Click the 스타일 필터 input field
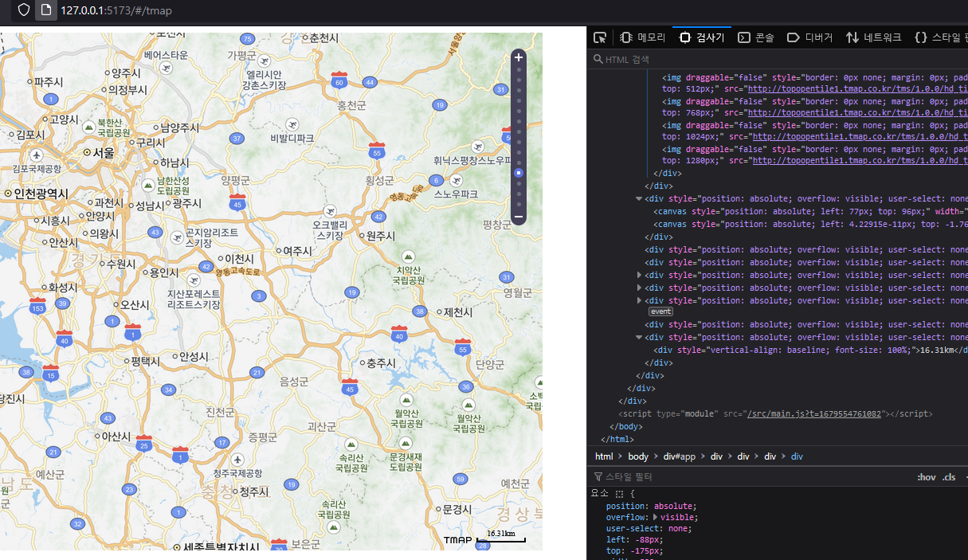 coord(749,476)
